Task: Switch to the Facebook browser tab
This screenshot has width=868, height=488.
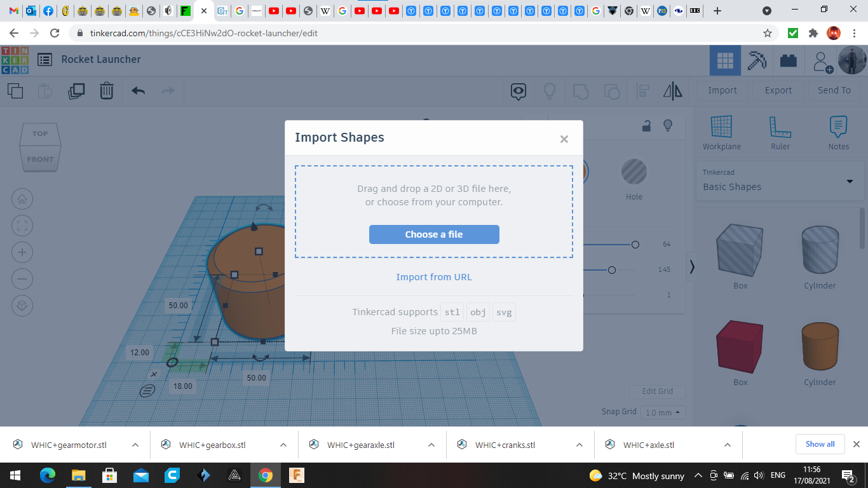Action: pyautogui.click(x=48, y=11)
